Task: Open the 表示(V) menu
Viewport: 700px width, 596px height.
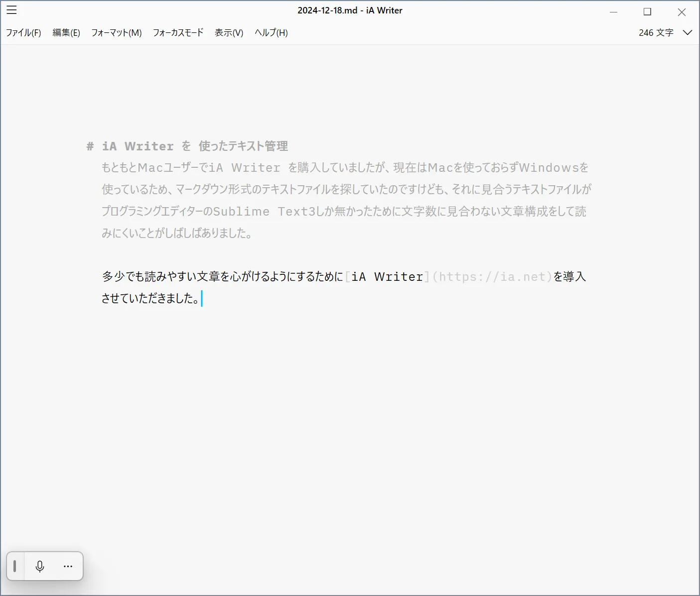Action: (x=229, y=33)
